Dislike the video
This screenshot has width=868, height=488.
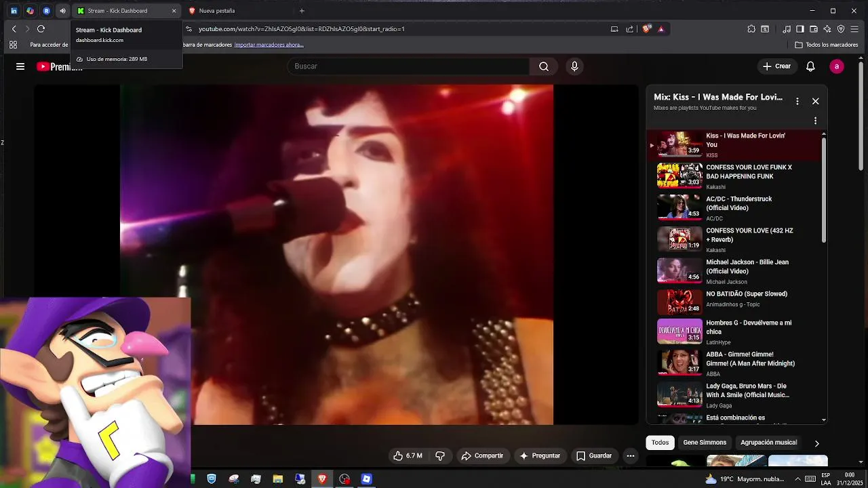click(x=440, y=456)
